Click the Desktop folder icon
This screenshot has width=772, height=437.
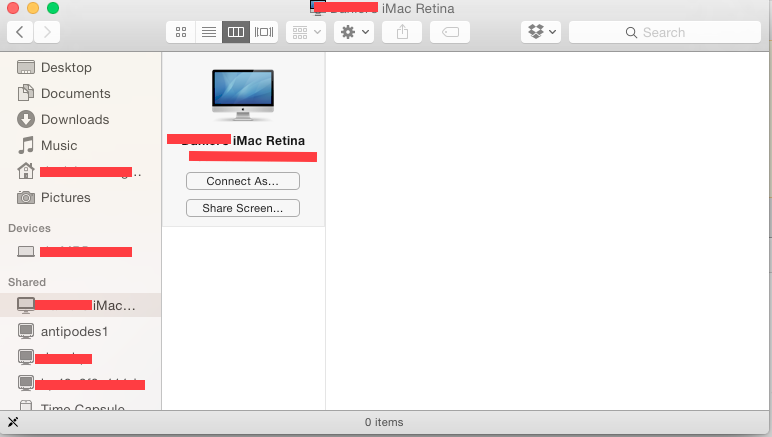(26, 67)
